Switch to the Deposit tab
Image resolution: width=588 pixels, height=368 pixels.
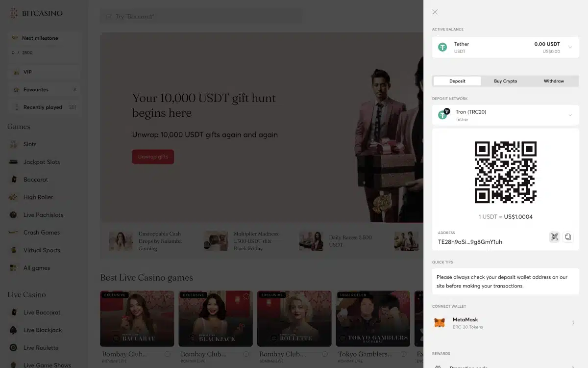coord(457,81)
